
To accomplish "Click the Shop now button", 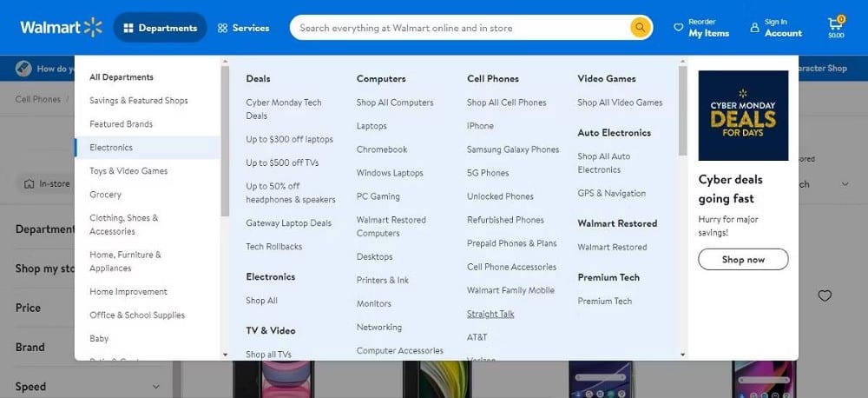I will tap(743, 259).
